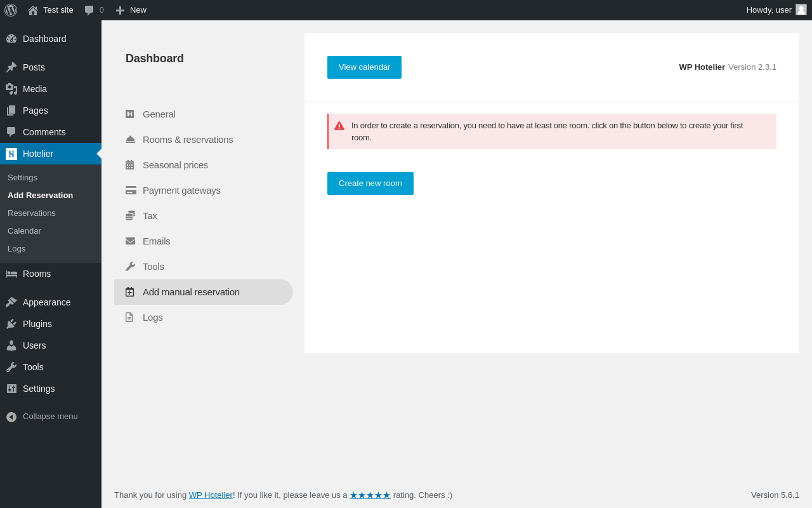Click the Plugins plug icon
The image size is (812, 508).
(11, 324)
